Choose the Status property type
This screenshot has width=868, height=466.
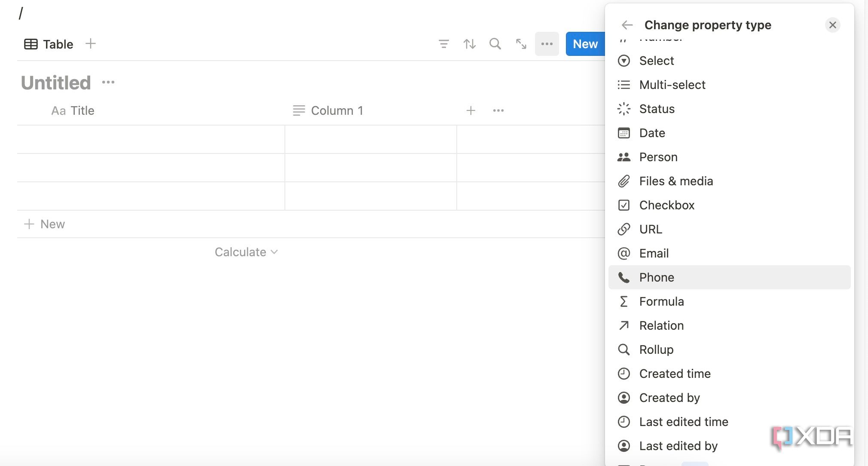pyautogui.click(x=729, y=109)
